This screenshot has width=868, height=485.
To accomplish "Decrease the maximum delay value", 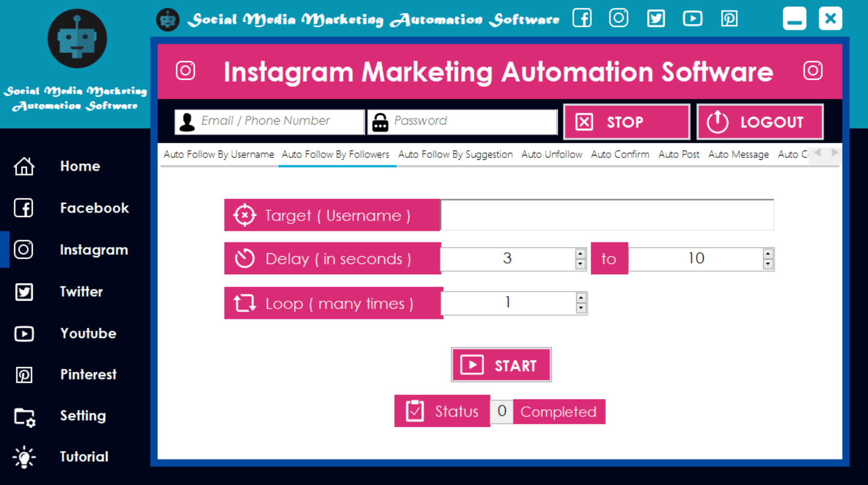I will click(x=768, y=264).
